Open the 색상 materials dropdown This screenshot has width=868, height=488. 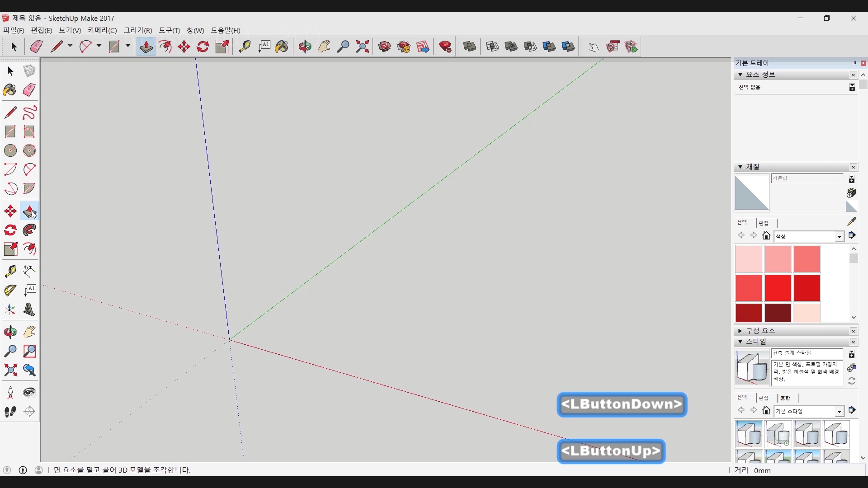pyautogui.click(x=839, y=237)
